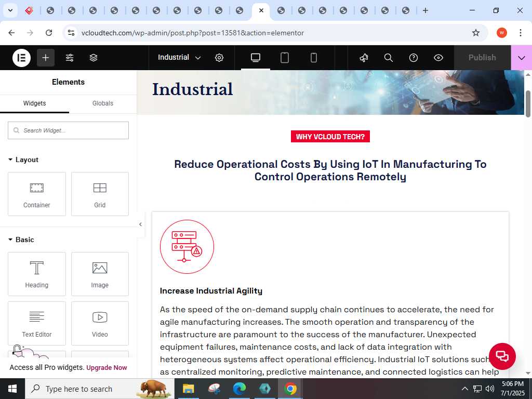Click the WHY VCLOUD TECH? badge
Image resolution: width=532 pixels, height=399 pixels.
[330, 137]
